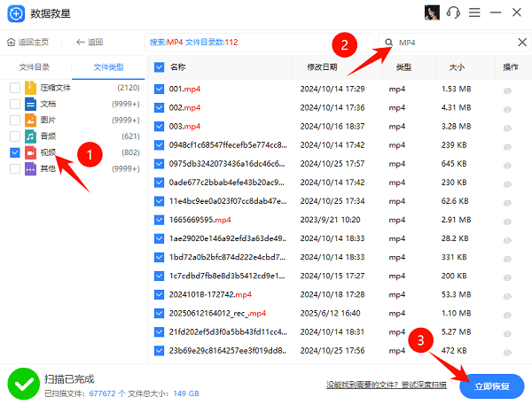The image size is (532, 405).
Task: Clear the MP4 search with X icon
Action: coord(521,42)
